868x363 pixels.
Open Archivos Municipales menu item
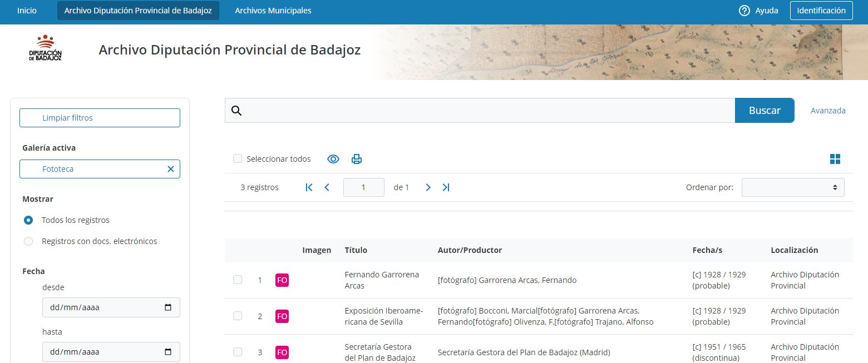pos(273,11)
